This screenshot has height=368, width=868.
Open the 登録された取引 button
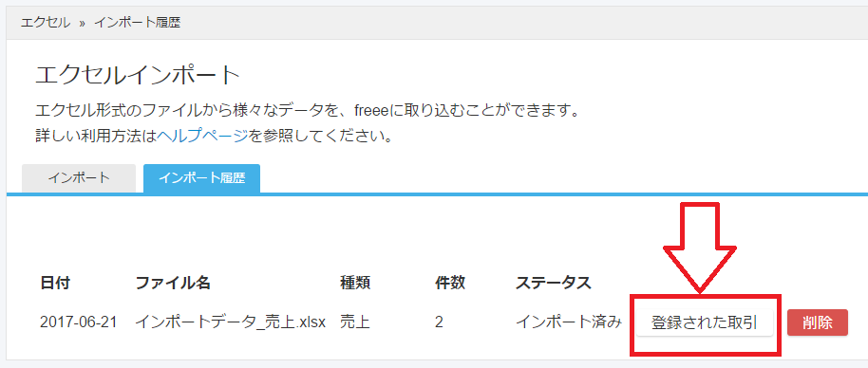[x=704, y=322]
